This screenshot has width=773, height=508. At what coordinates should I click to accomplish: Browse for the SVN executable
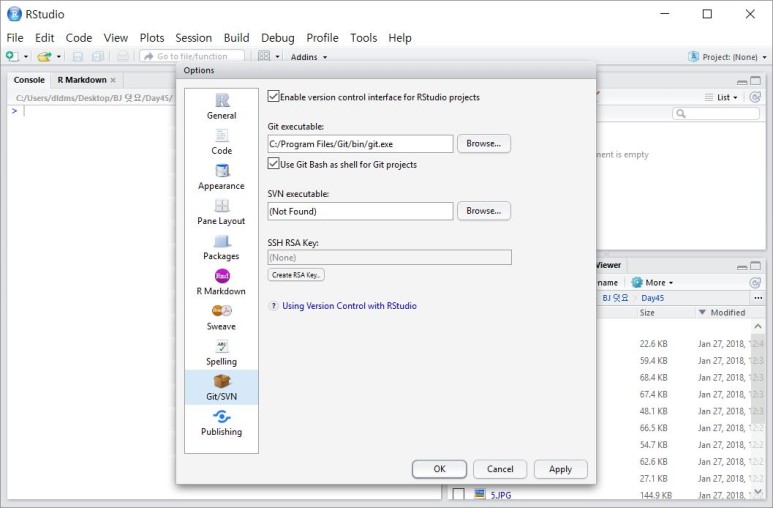[x=484, y=211]
